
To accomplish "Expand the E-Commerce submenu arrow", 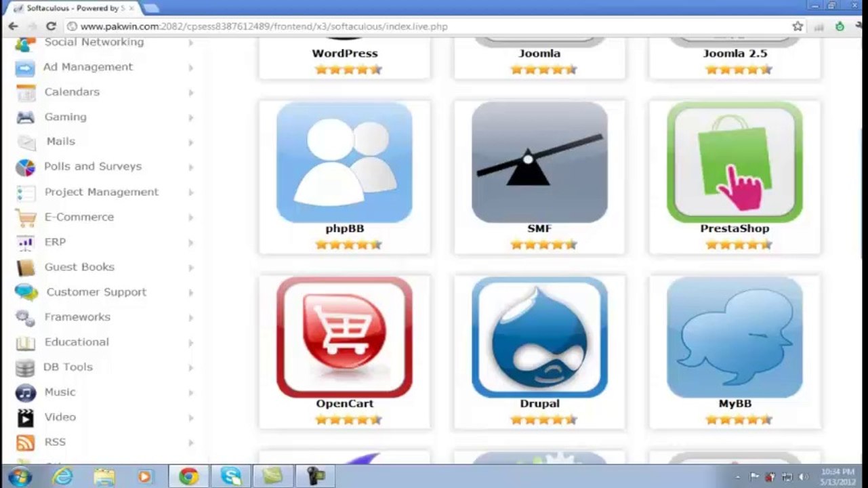I will click(x=190, y=218).
